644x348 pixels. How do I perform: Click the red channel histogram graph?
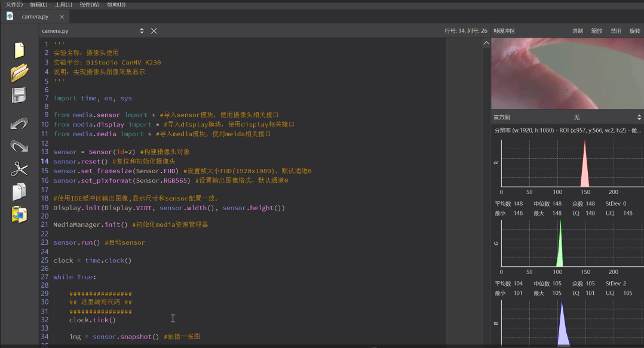(x=572, y=164)
